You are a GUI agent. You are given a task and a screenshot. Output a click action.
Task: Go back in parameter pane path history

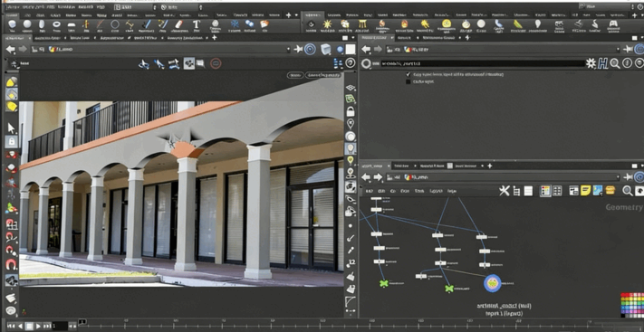(366, 49)
